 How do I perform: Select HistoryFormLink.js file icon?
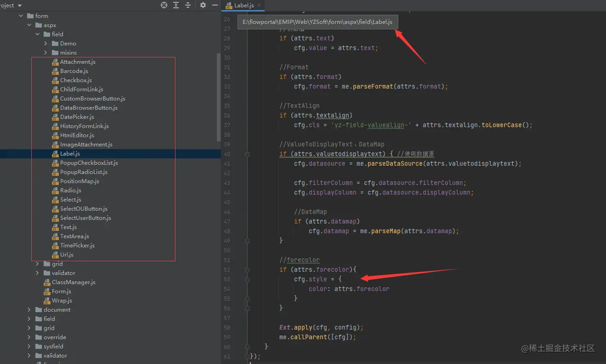point(55,126)
